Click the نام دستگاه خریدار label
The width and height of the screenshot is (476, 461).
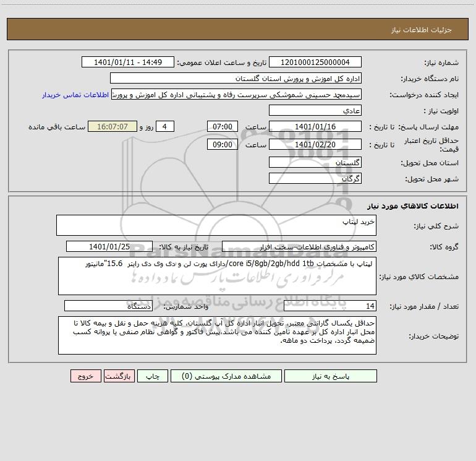pos(430,79)
